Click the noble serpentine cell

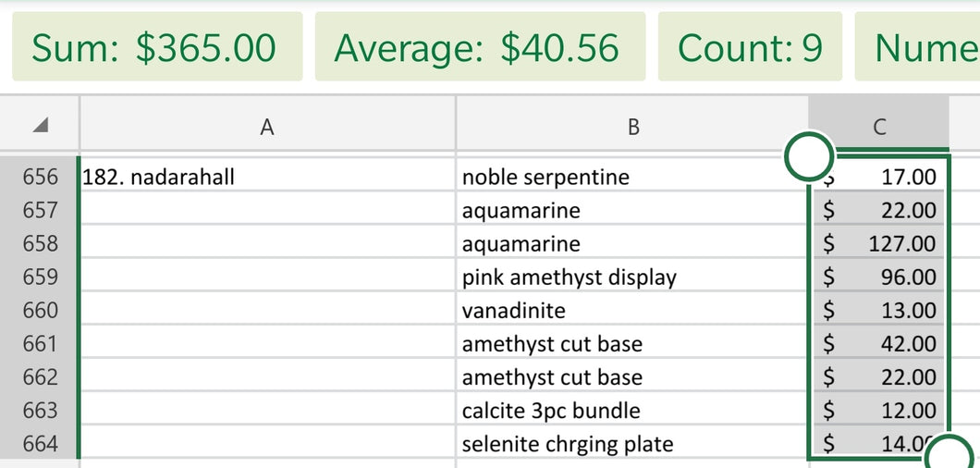pos(631,177)
